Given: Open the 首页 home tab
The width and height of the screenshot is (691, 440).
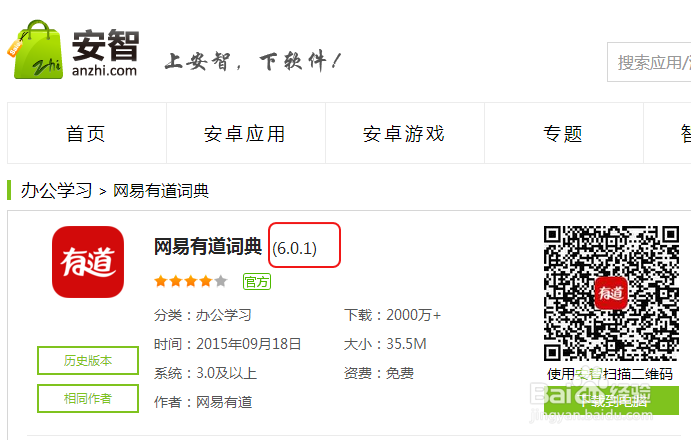Looking at the screenshot, I should (x=87, y=133).
